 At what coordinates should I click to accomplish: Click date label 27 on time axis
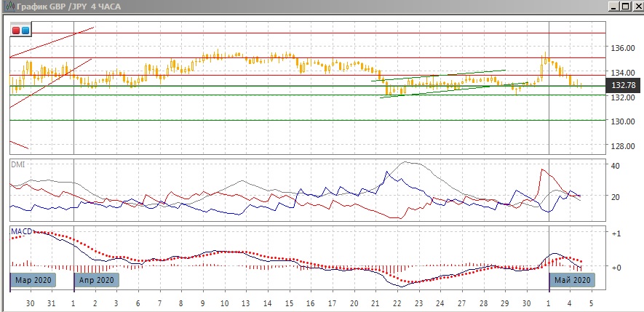click(462, 303)
